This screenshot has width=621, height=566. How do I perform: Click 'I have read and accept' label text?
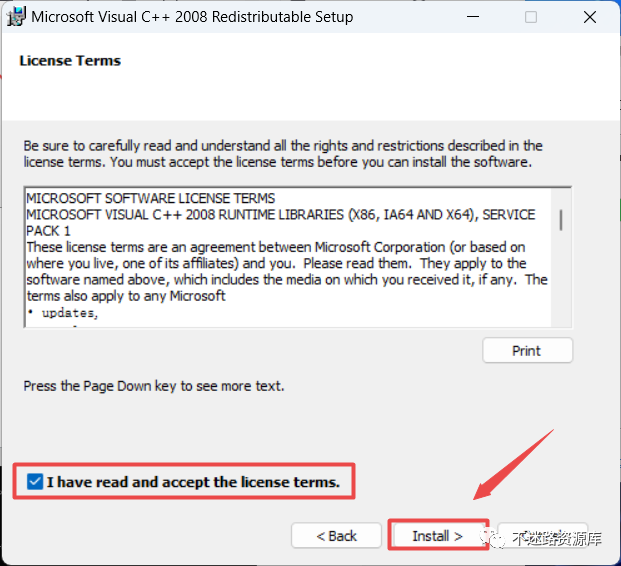click(193, 482)
